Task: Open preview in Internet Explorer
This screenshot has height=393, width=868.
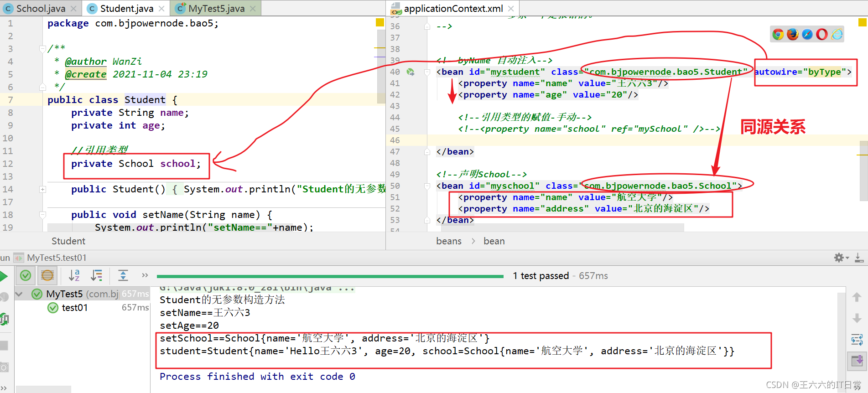Action: (x=837, y=34)
